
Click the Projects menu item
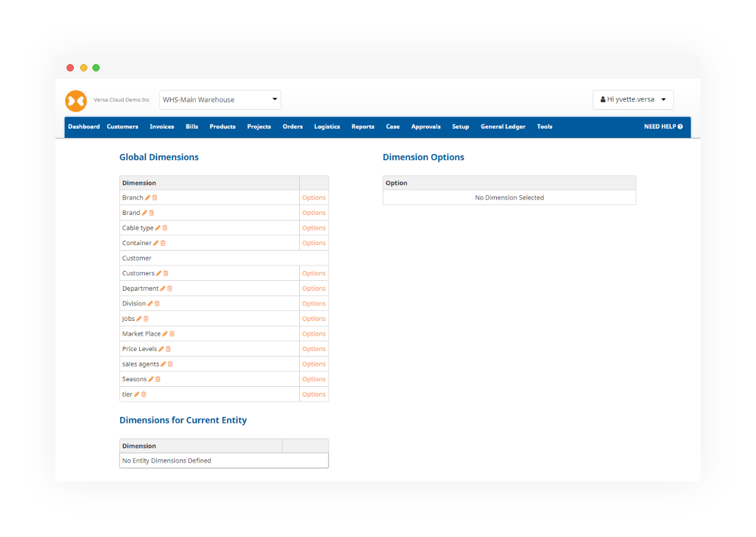pos(259,127)
